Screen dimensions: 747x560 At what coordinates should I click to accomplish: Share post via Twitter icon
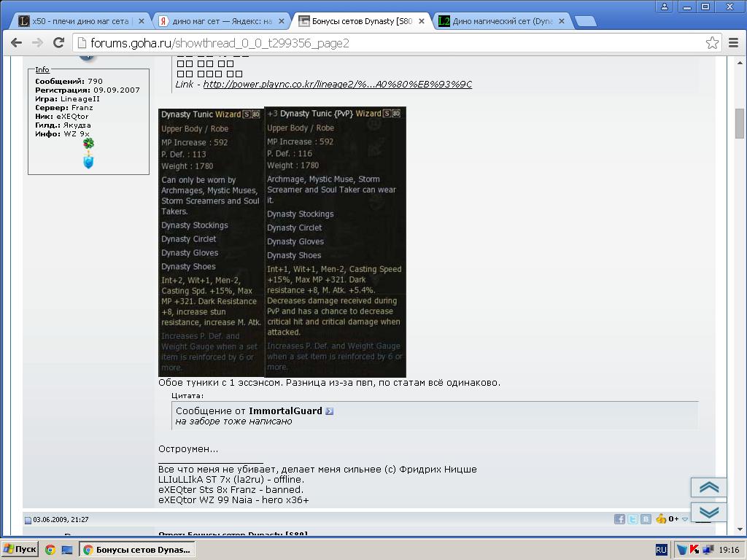click(632, 519)
